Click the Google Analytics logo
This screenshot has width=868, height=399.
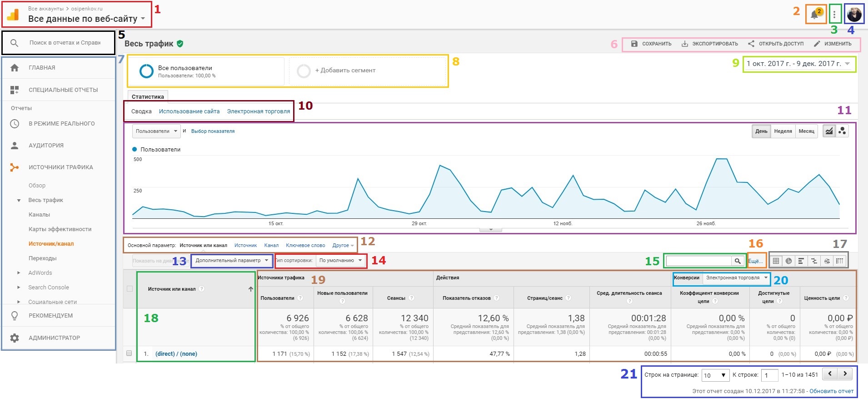click(13, 15)
